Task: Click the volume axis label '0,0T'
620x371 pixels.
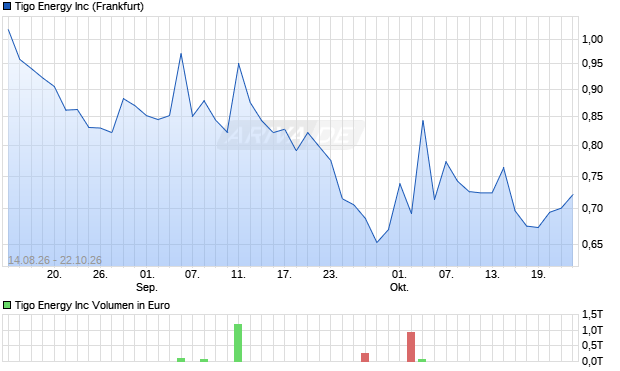Action: click(x=592, y=361)
